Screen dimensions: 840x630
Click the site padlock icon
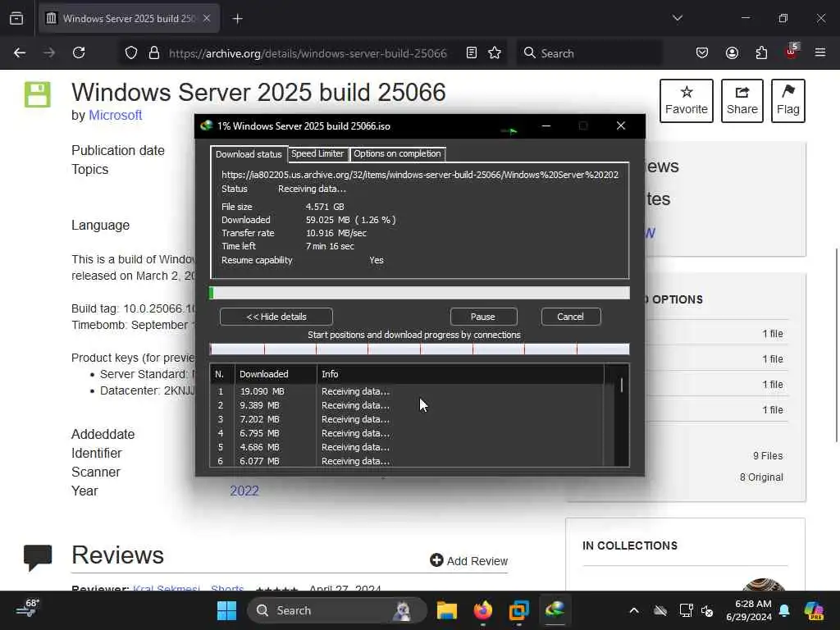point(154,53)
